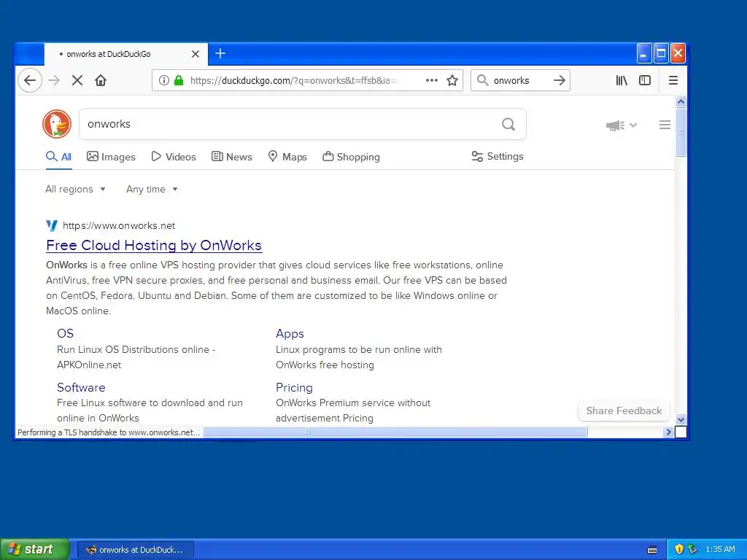
Task: Click the OnWorks favicon beside result URL
Action: [52, 225]
